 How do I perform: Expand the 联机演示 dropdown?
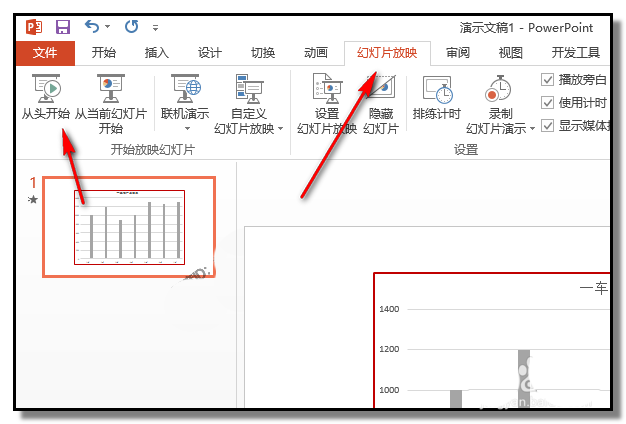(187, 129)
